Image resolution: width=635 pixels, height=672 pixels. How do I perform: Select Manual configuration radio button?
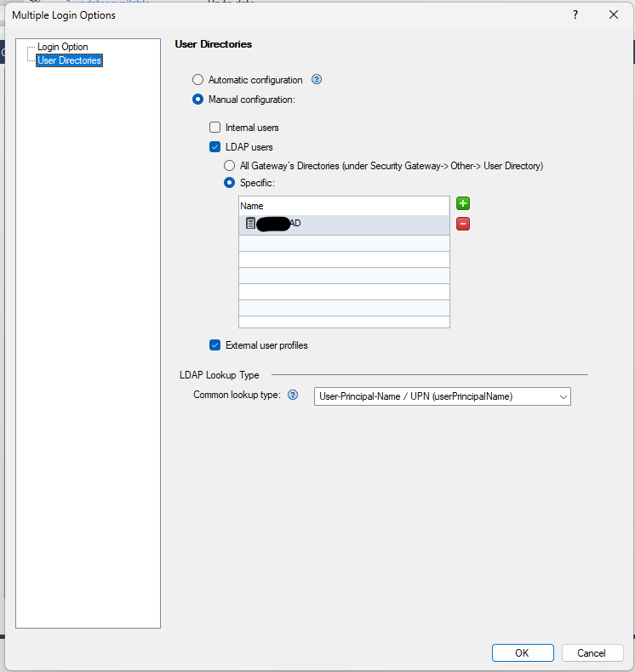point(197,100)
